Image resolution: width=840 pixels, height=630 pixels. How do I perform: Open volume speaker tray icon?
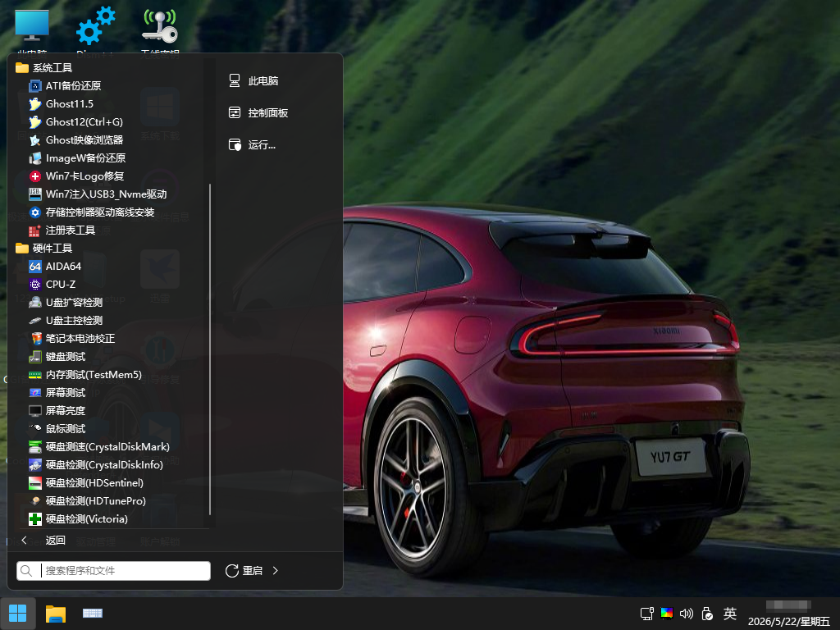[687, 614]
